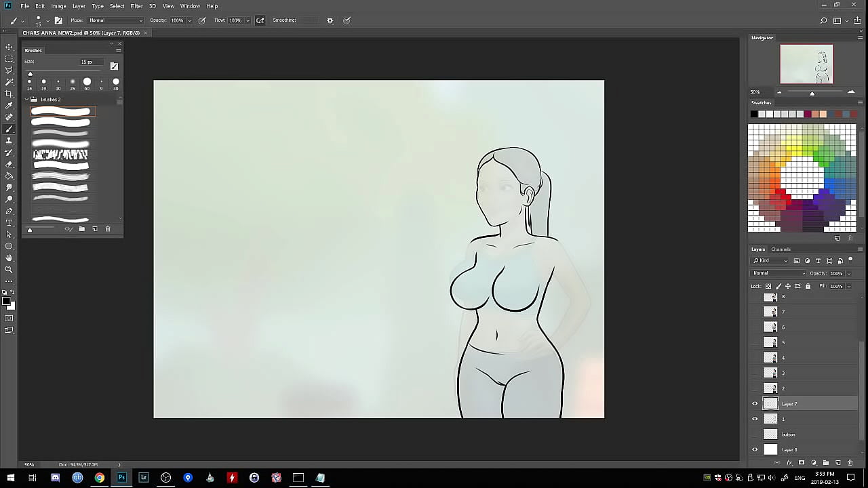Viewport: 868px width, 488px height.
Task: Collapse the brushes 2 folder
Action: [x=27, y=100]
